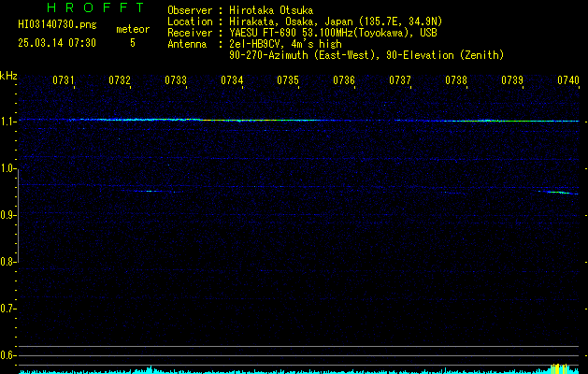This screenshot has width=588, height=374.
Task: Click the Antenna 2el-HB9CV line
Action: [254, 44]
